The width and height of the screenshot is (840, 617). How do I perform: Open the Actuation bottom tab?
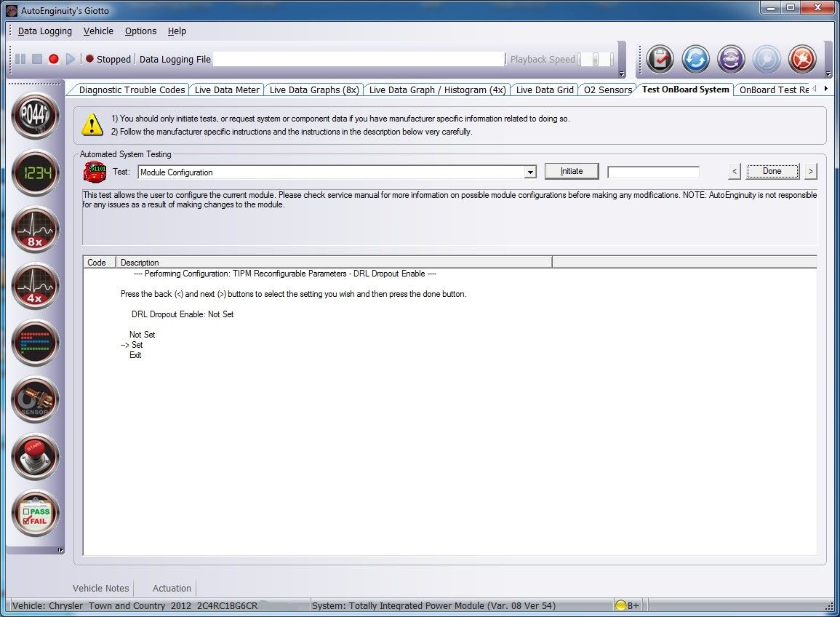click(172, 588)
